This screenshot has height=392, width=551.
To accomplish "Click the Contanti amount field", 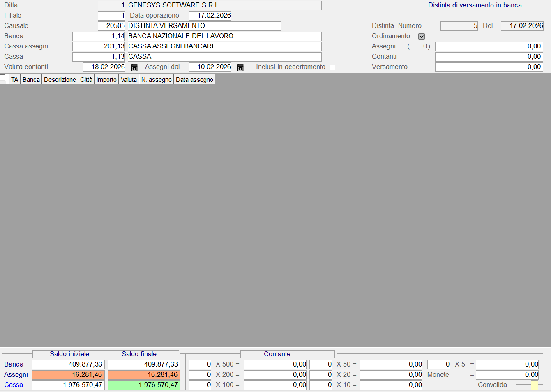I will pos(489,57).
